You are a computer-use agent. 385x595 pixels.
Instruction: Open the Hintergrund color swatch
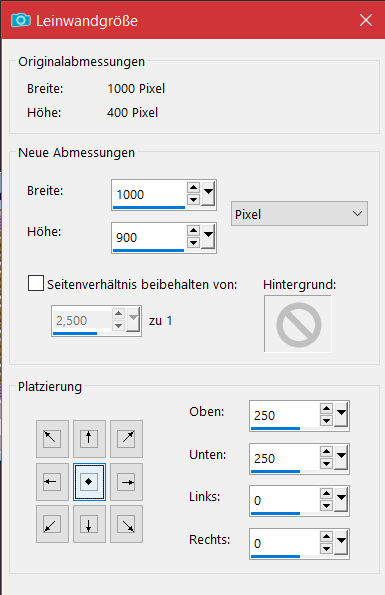pyautogui.click(x=298, y=324)
